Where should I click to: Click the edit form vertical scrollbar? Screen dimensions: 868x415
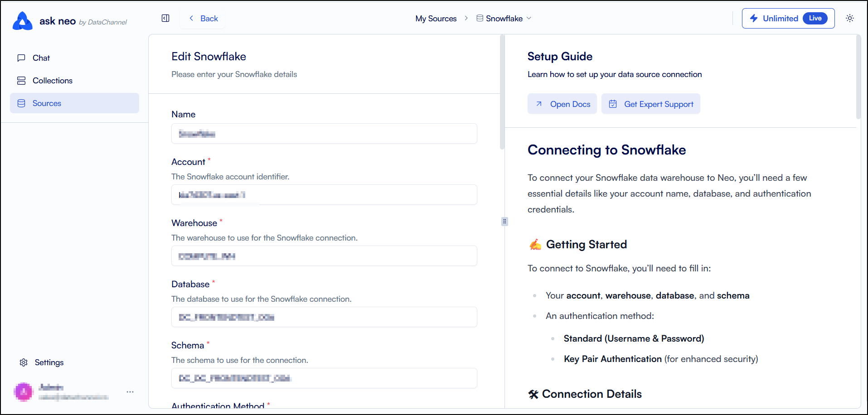[502, 92]
